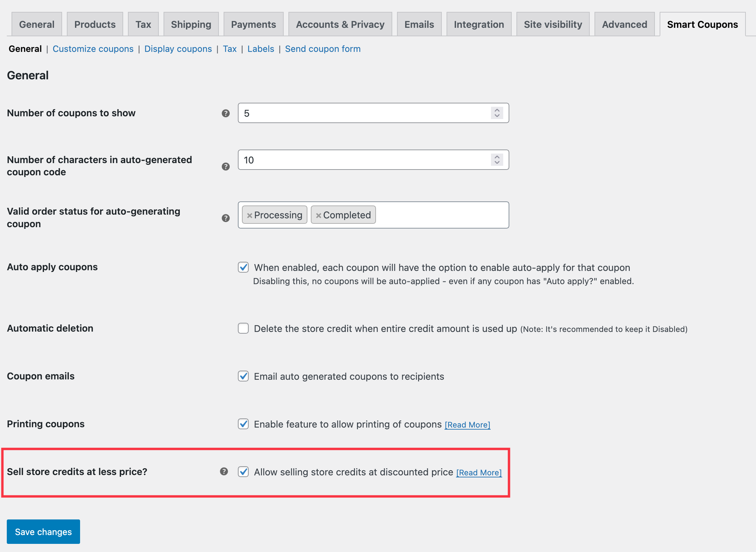Click help icon for Valid order status
The width and height of the screenshot is (756, 552).
pyautogui.click(x=226, y=218)
